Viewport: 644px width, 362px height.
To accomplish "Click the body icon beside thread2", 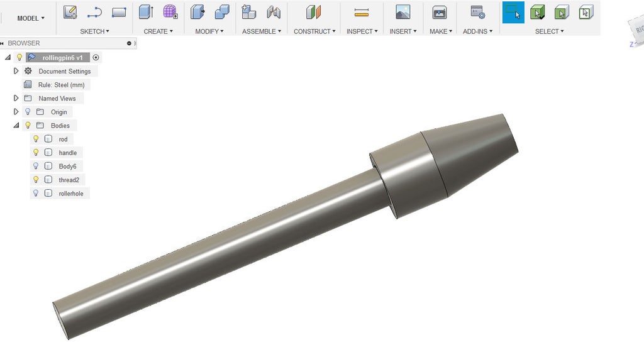I will click(48, 180).
